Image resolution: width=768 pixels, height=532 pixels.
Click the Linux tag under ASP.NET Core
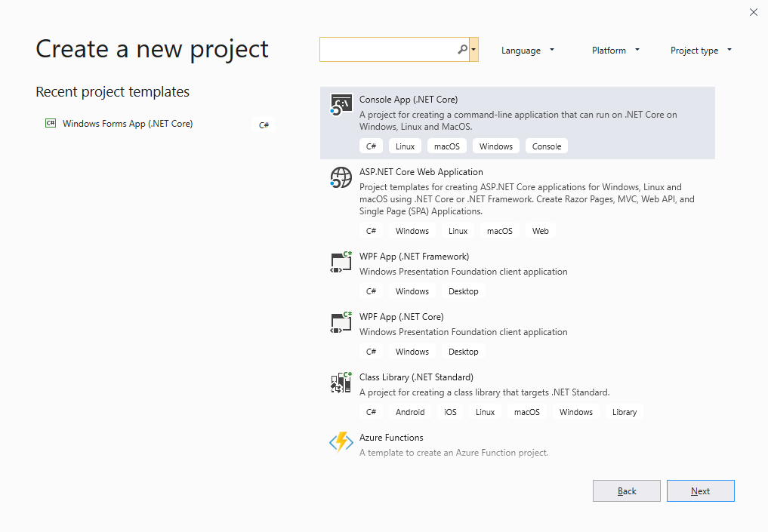[x=458, y=231]
